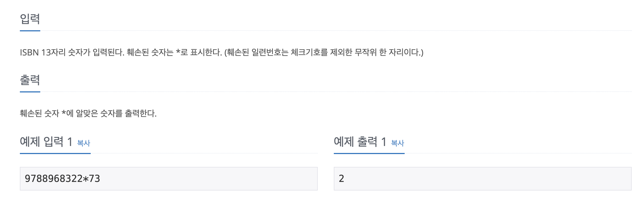The image size is (644, 202).
Task: Click the digit 2 in sample output
Action: click(341, 179)
